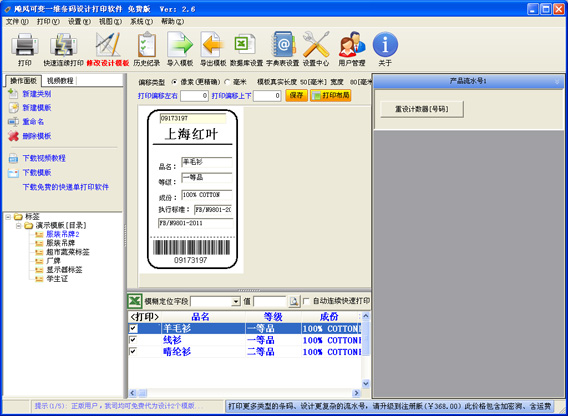Click green Excel icon beside 模糊定位字段
This screenshot has width=568, height=416.
pos(135,301)
